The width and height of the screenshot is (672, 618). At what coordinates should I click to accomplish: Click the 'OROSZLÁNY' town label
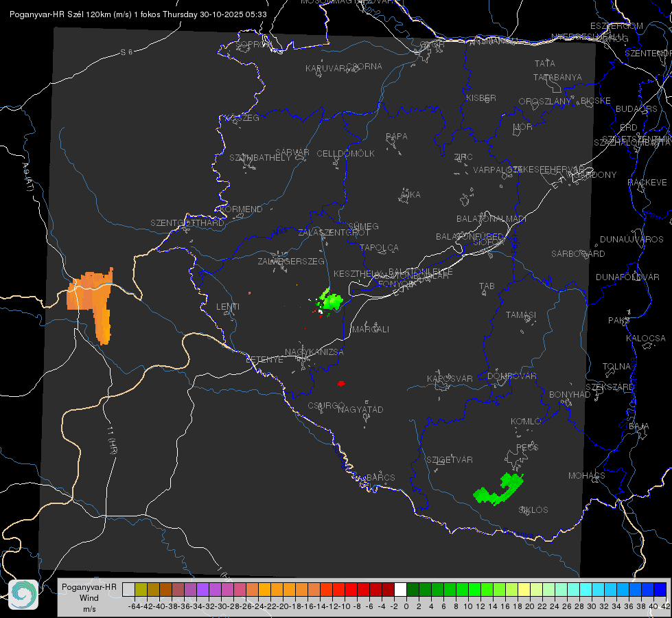[545, 102]
